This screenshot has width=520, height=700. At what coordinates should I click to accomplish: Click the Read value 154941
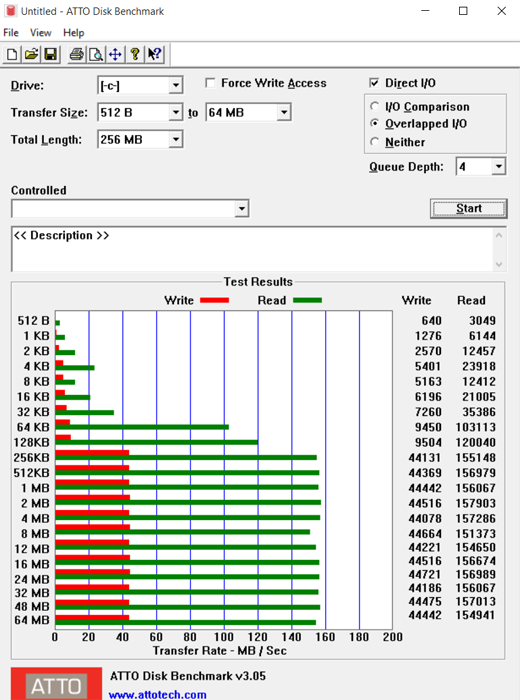click(475, 615)
